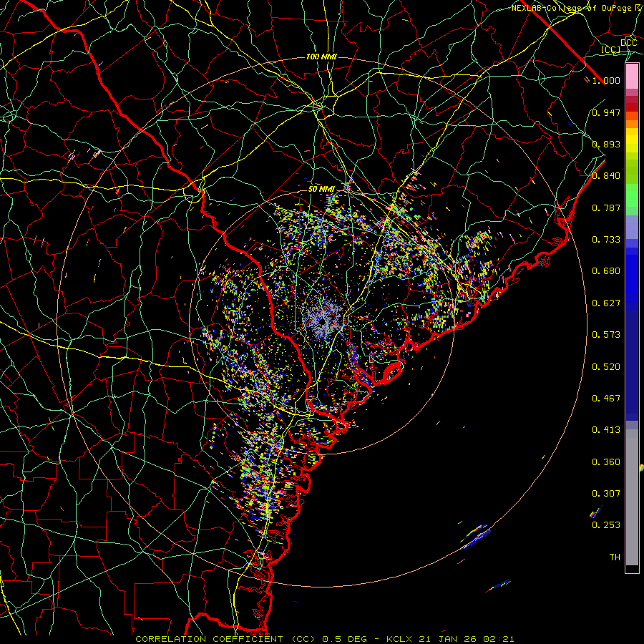Click the [CC] product label
This screenshot has height=644, width=644.
[611, 49]
